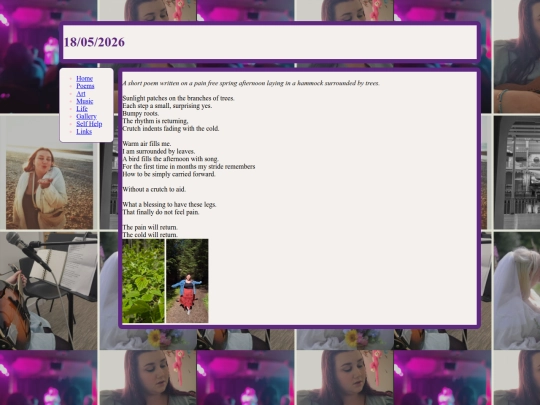The image size is (540, 405).
Task: Click the line "The rhythm is returning,"
Action: (155, 121)
